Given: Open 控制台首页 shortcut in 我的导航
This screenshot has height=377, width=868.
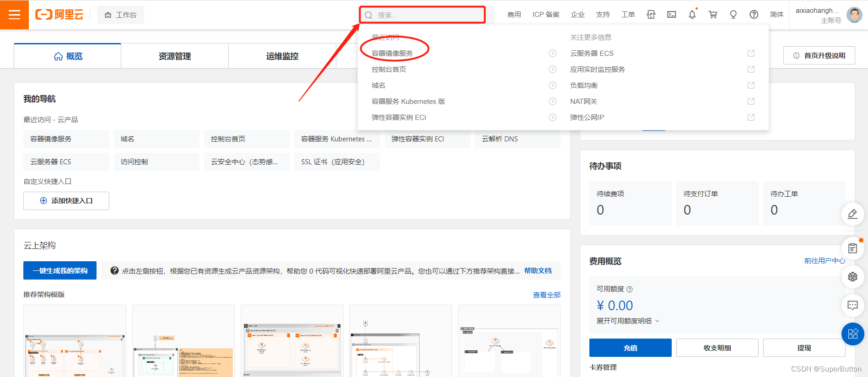Looking at the screenshot, I should coord(247,139).
